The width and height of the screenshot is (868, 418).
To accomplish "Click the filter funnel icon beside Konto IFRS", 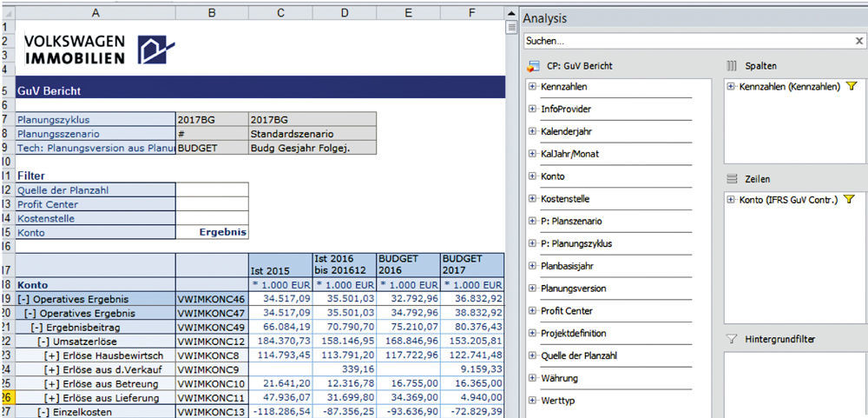I will click(x=849, y=200).
